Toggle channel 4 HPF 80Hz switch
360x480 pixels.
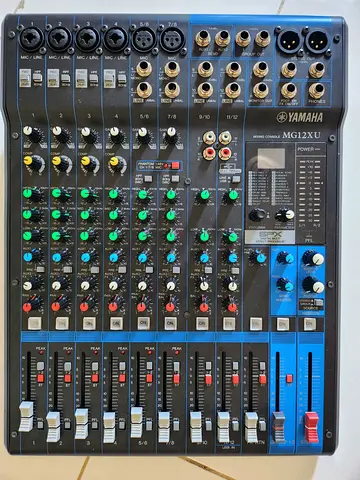(122, 78)
